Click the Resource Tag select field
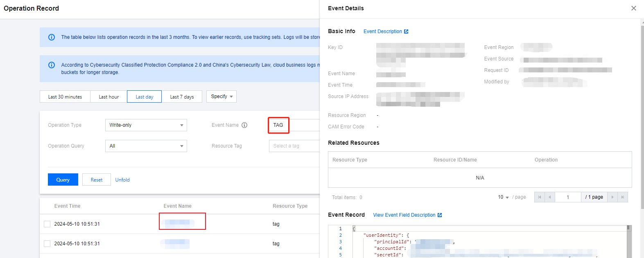The height and width of the screenshot is (258, 644). (294, 146)
